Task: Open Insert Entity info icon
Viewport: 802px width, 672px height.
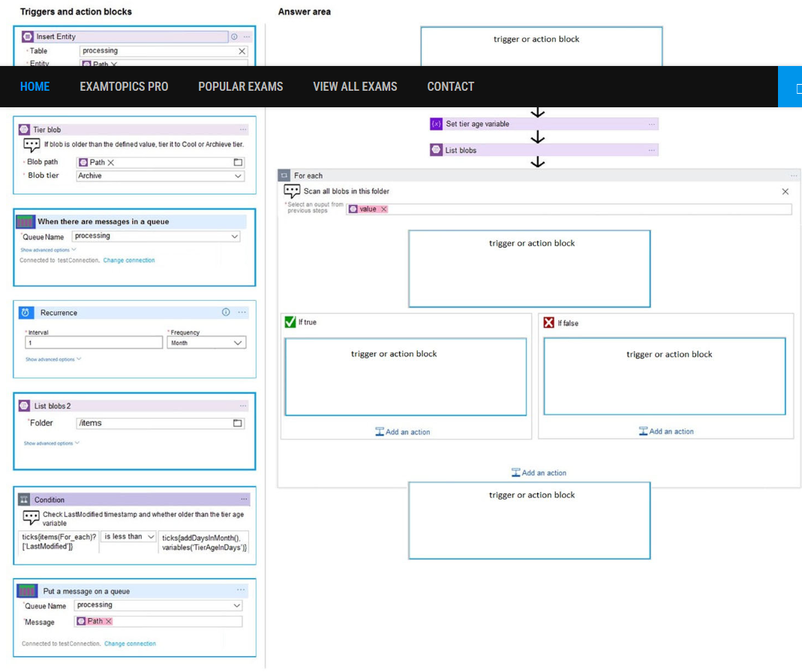Action: point(234,37)
